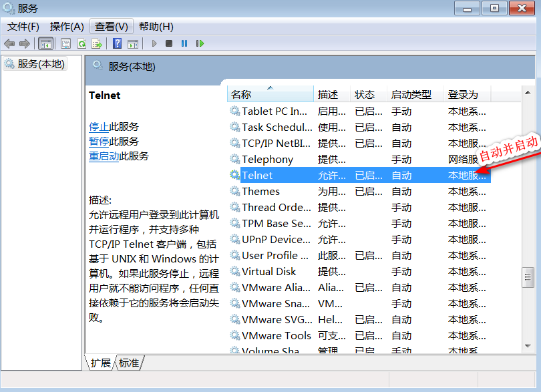The image size is (541, 392).
Task: Click the 暂停此服务 link
Action: pos(98,141)
